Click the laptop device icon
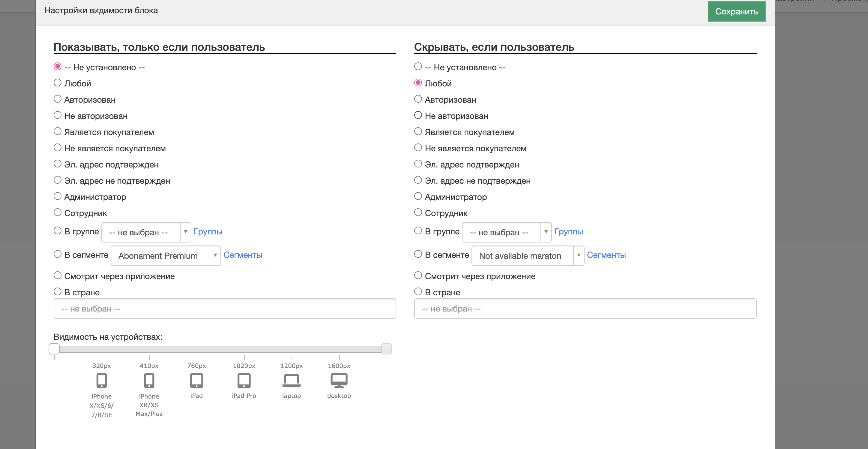 (292, 381)
